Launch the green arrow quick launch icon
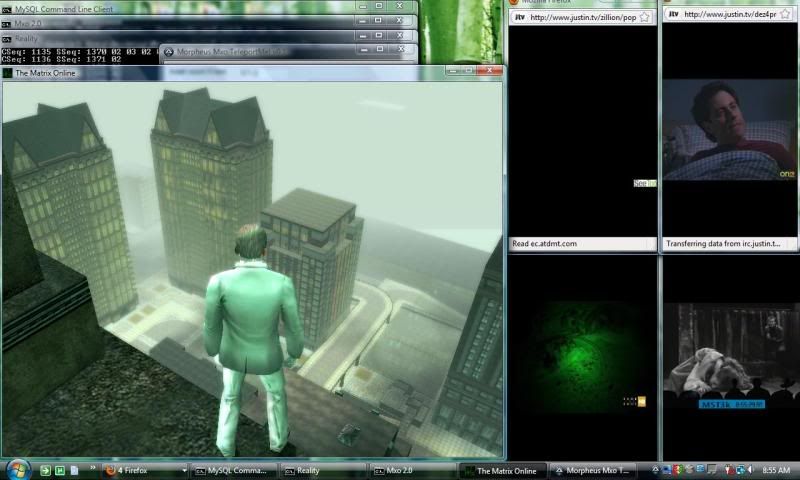This screenshot has height=480, width=800. 45,471
